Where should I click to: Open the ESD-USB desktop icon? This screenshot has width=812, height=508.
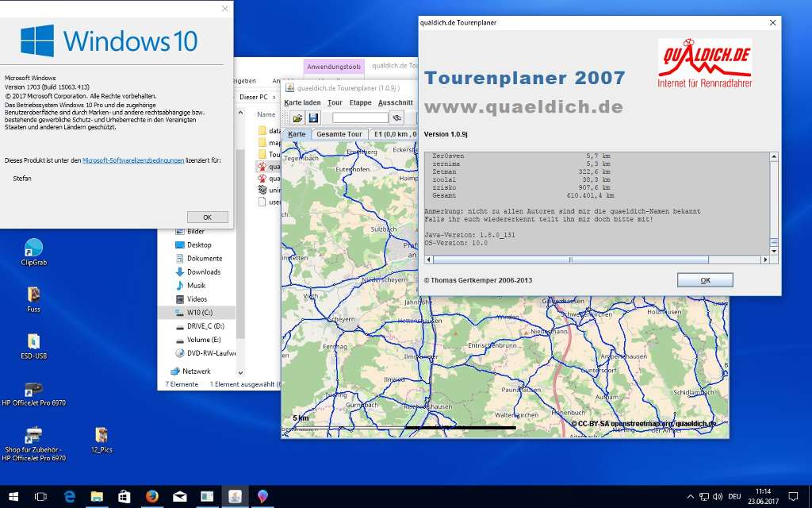[x=34, y=341]
